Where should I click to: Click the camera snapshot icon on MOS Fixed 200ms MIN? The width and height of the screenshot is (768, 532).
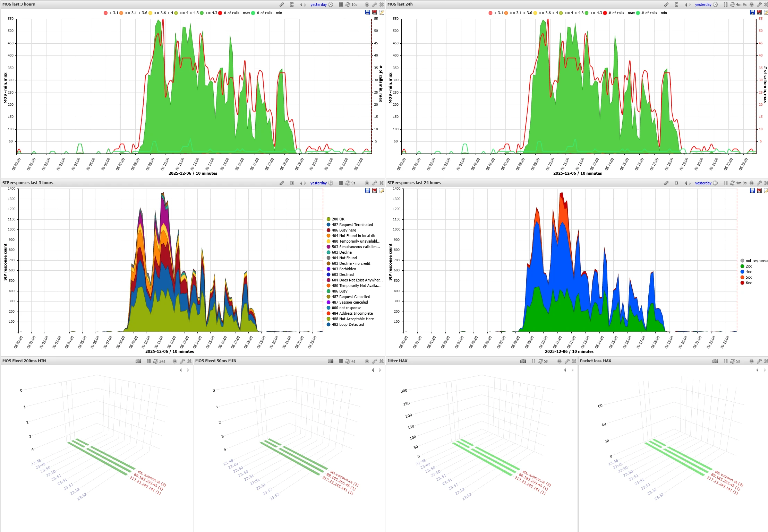(138, 361)
